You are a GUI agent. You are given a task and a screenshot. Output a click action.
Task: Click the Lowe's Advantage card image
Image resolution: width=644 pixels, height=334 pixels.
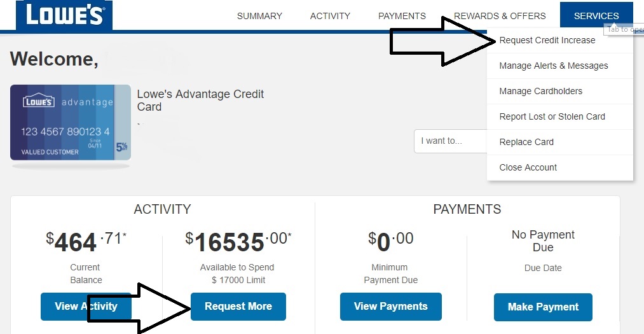click(71, 122)
